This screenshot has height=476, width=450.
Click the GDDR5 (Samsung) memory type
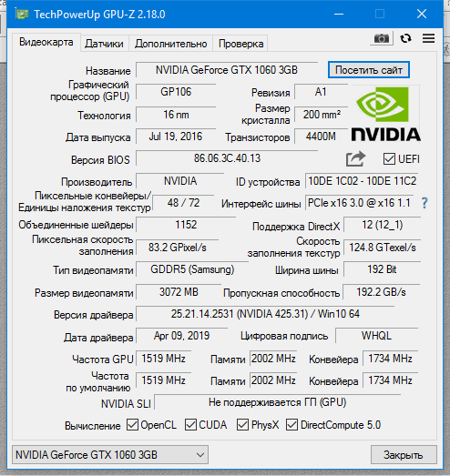click(x=192, y=269)
